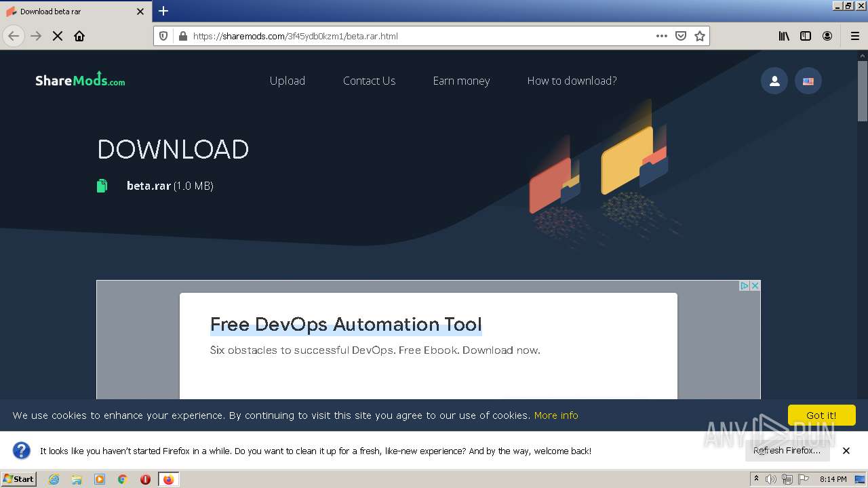Image resolution: width=868 pixels, height=488 pixels.
Task: Open the Earn money menu item
Action: (x=461, y=81)
